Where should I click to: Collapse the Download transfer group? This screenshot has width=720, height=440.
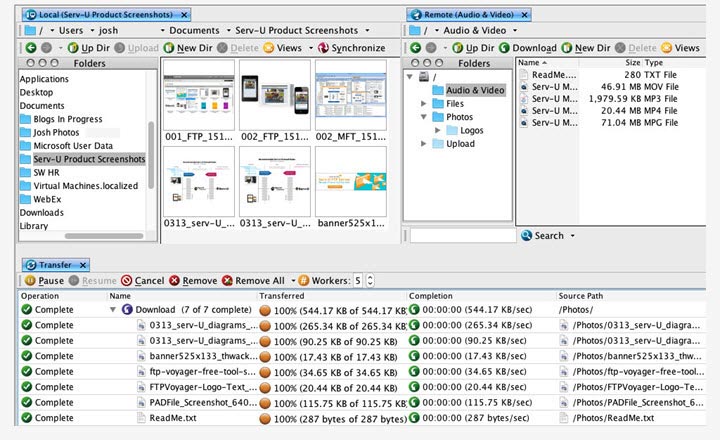[112, 310]
